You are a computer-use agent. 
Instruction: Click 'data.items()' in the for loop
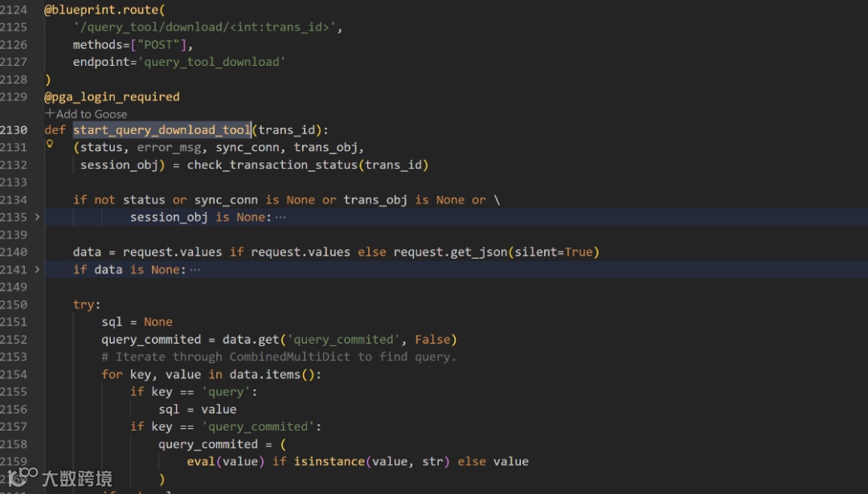coord(272,374)
